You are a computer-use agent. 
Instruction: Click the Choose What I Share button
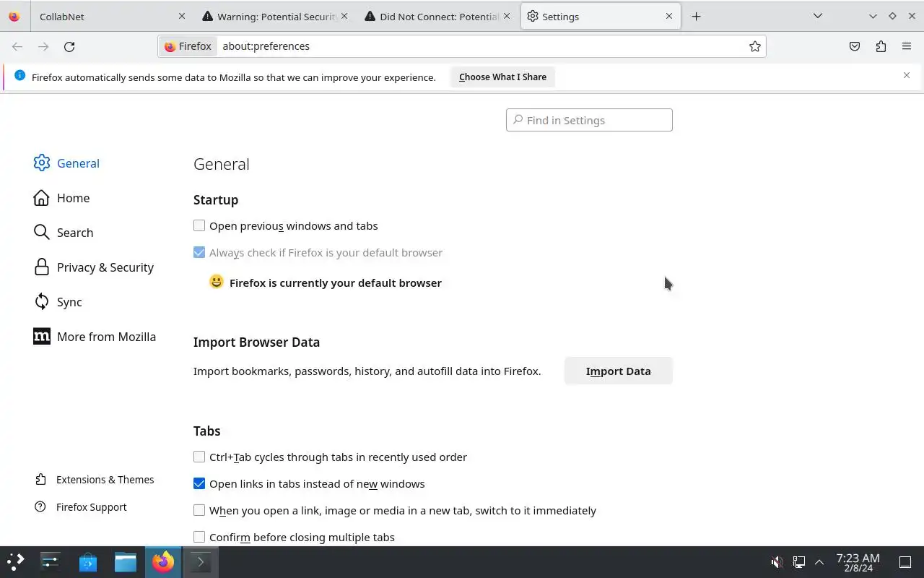pyautogui.click(x=502, y=77)
